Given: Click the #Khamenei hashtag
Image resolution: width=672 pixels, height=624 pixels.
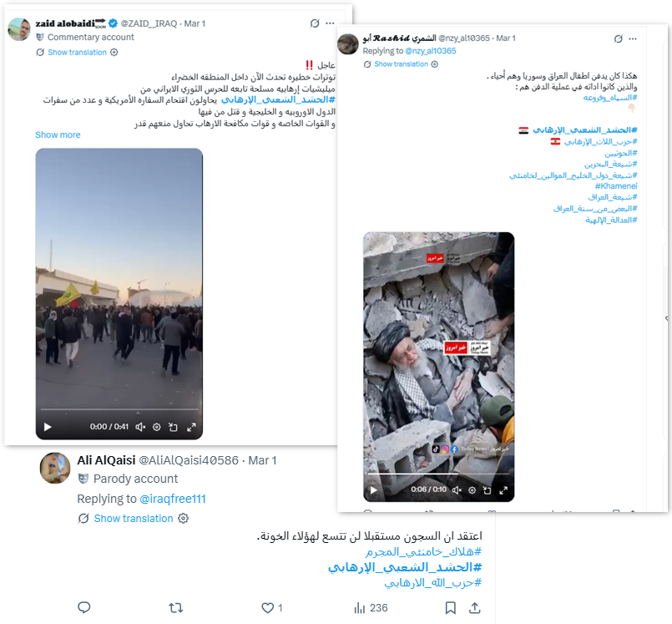Looking at the screenshot, I should coord(616,185).
